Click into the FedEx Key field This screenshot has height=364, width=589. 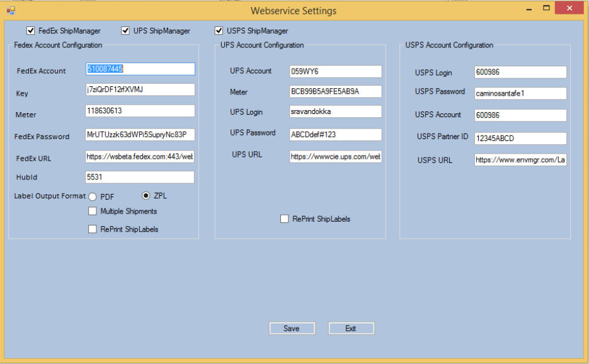point(140,89)
